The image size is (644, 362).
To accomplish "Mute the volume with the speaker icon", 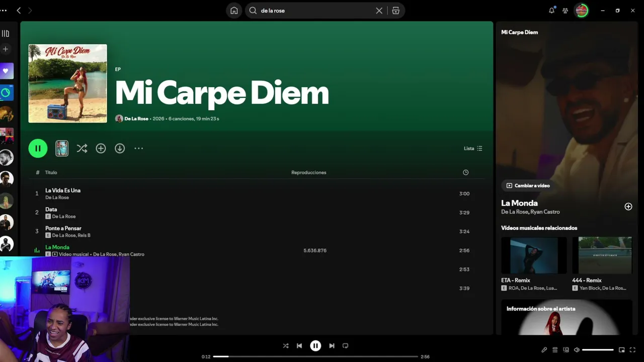I will pos(577,350).
